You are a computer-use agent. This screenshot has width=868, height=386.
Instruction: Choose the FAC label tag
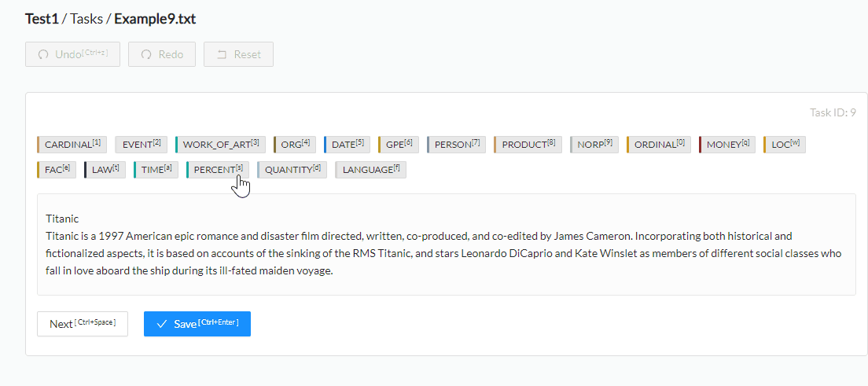(57, 170)
